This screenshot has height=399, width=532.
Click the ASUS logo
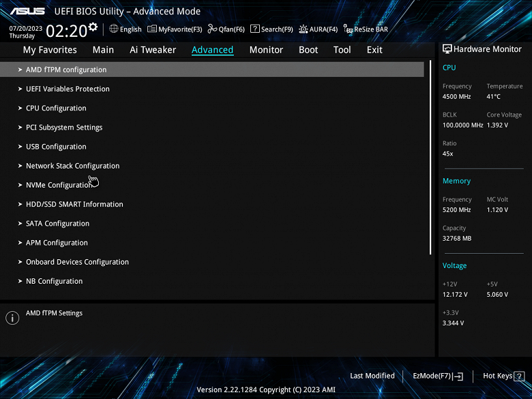tap(27, 11)
